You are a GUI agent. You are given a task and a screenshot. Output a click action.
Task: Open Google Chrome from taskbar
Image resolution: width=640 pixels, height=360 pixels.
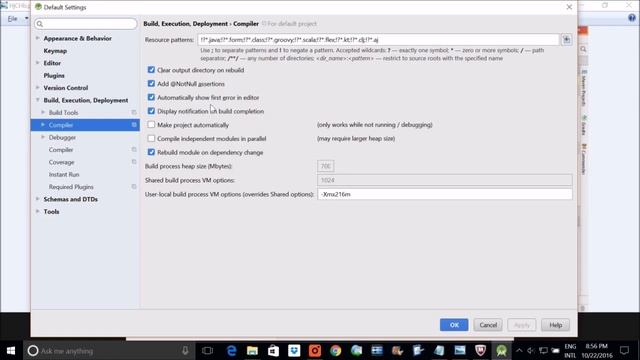[x=336, y=351]
